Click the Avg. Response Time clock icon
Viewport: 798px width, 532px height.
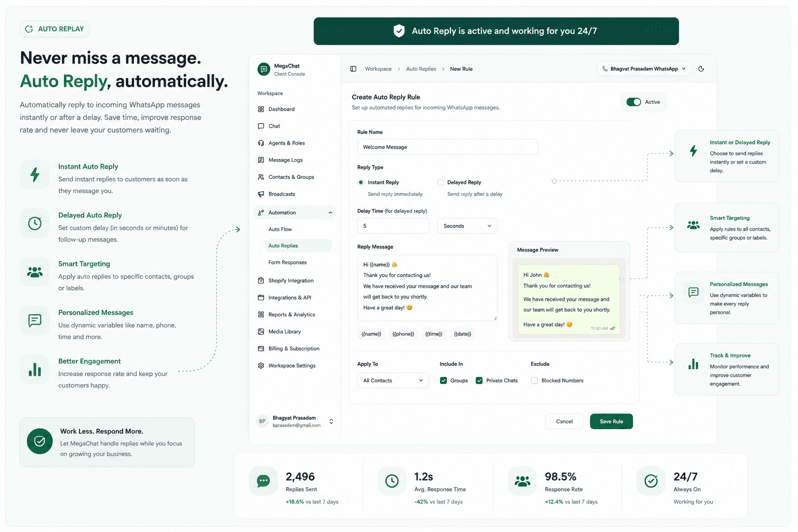(x=392, y=481)
